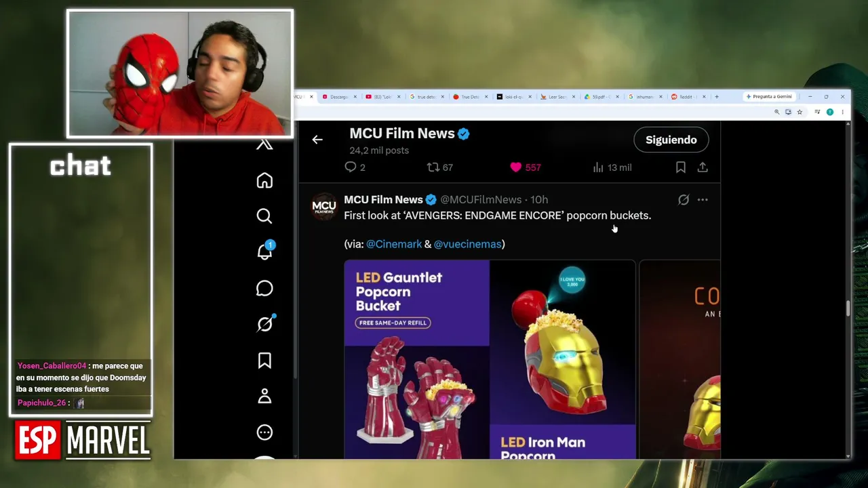Close the Descargar browser tab
Screen dimensions: 868x488
coord(355,97)
